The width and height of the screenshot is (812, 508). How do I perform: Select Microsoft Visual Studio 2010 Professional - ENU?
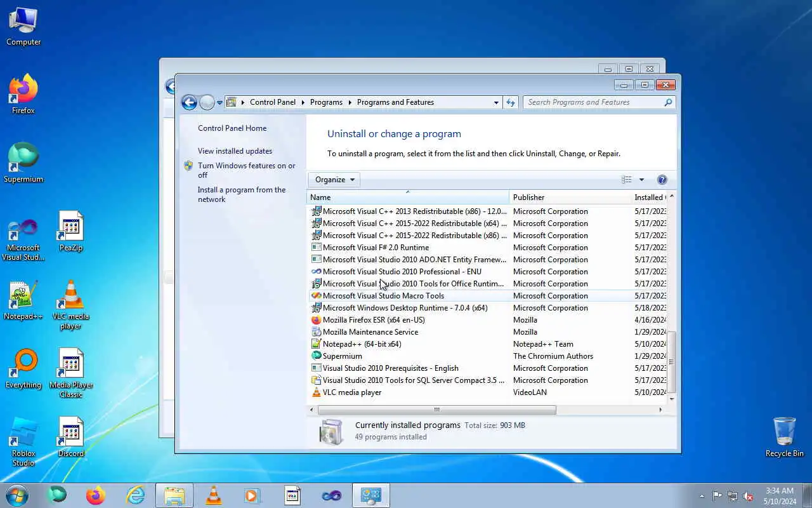[x=488, y=272]
